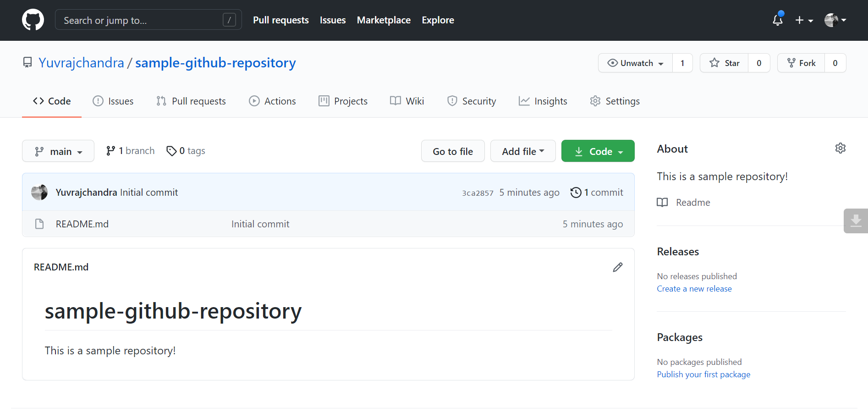Open the green Code dropdown
This screenshot has height=413, width=868.
598,151
